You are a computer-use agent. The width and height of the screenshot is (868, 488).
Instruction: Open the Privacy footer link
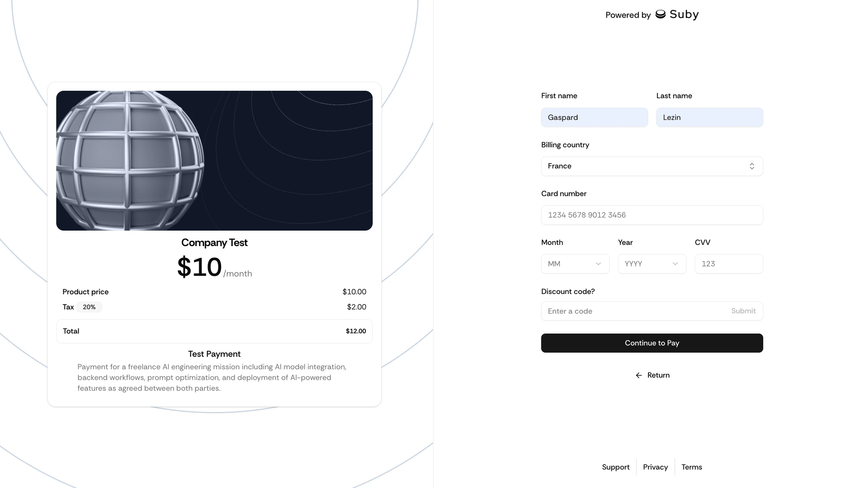tap(655, 467)
